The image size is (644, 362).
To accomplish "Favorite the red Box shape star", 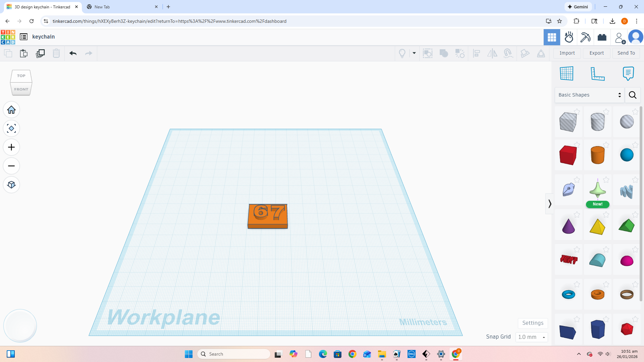I will [x=577, y=144].
